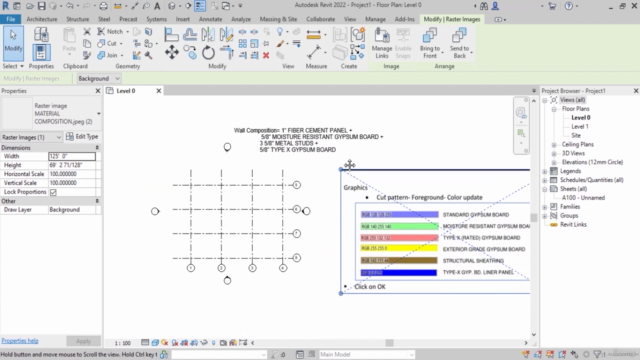Image resolution: width=640 pixels, height=360 pixels.
Task: Toggle Select Elements by Face in status bar
Action: (562, 354)
